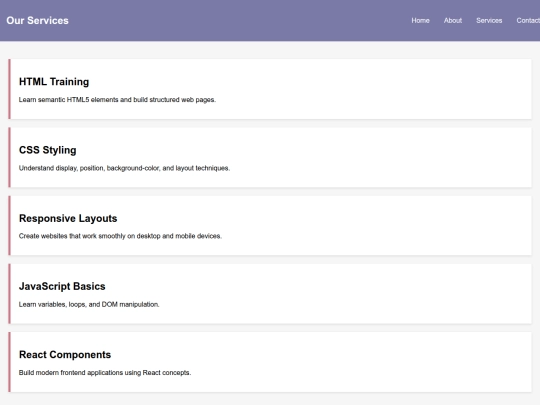The image size is (540, 405).
Task: Click text "Learn variables, loops, and DOM manipulation."
Action: click(89, 304)
